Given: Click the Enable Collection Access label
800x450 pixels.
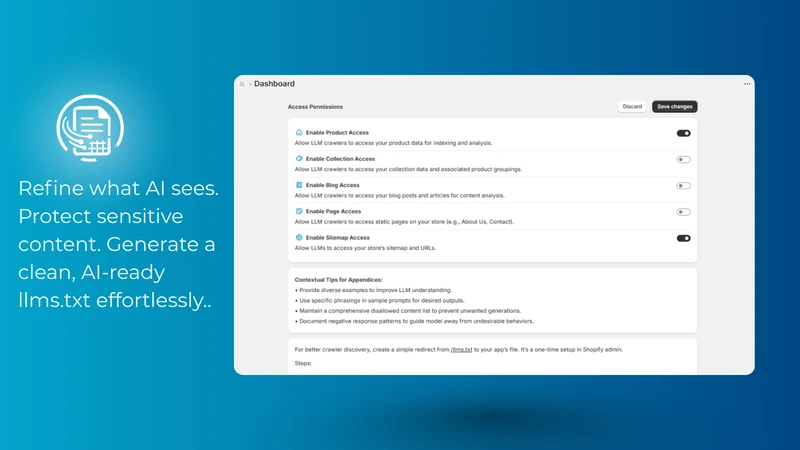Looking at the screenshot, I should coord(340,159).
